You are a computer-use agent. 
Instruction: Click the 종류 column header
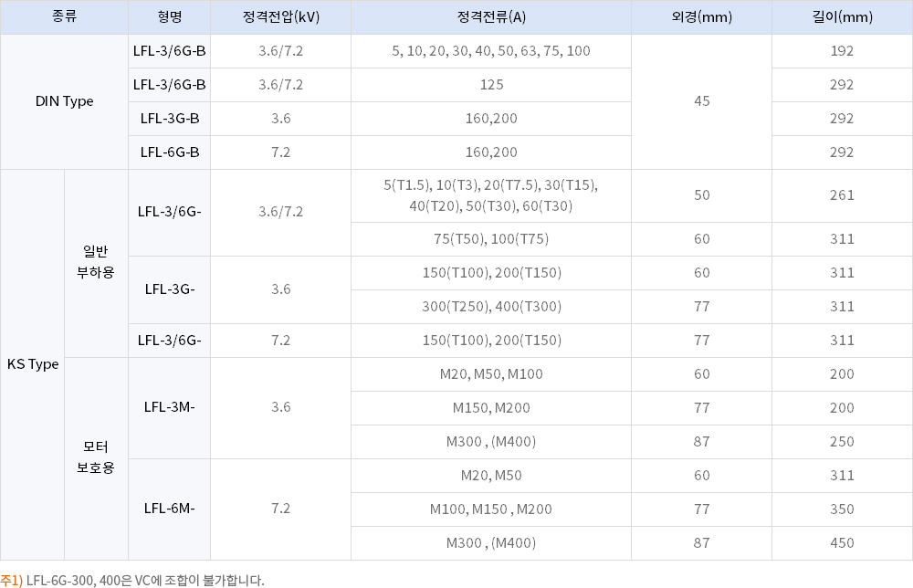pyautogui.click(x=64, y=17)
